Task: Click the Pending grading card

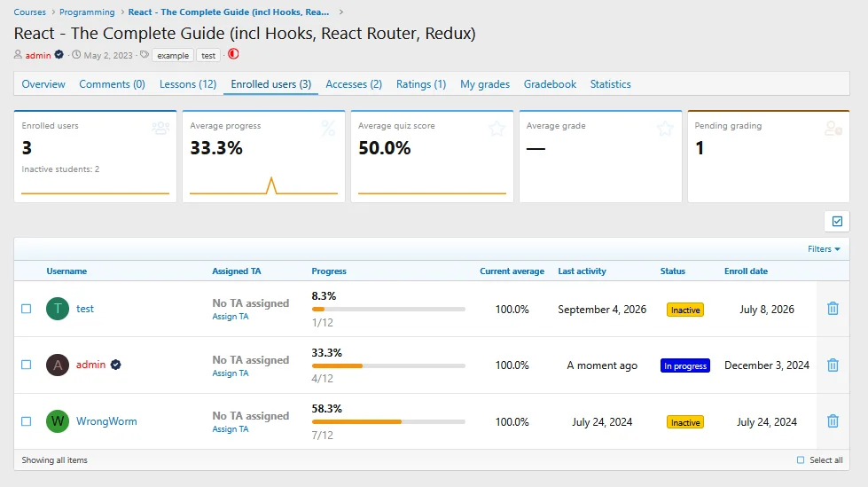Action: (769, 156)
